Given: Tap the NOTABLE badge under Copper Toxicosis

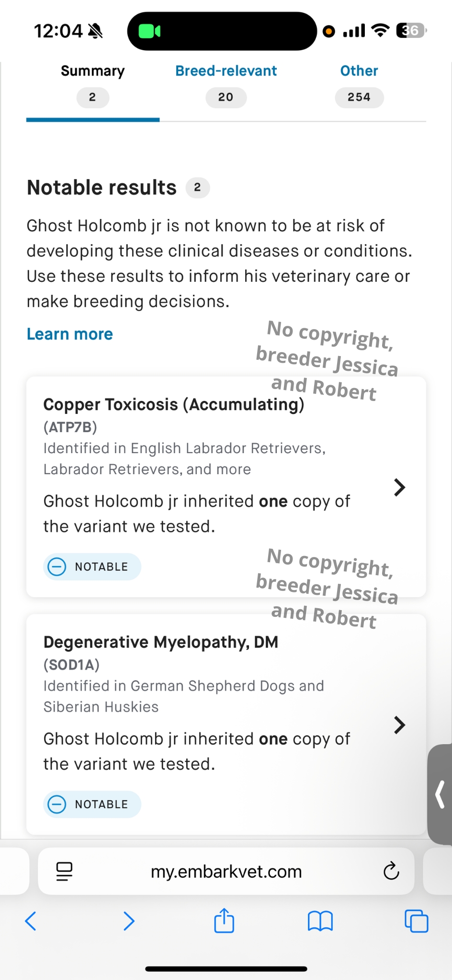Looking at the screenshot, I should coord(92,567).
